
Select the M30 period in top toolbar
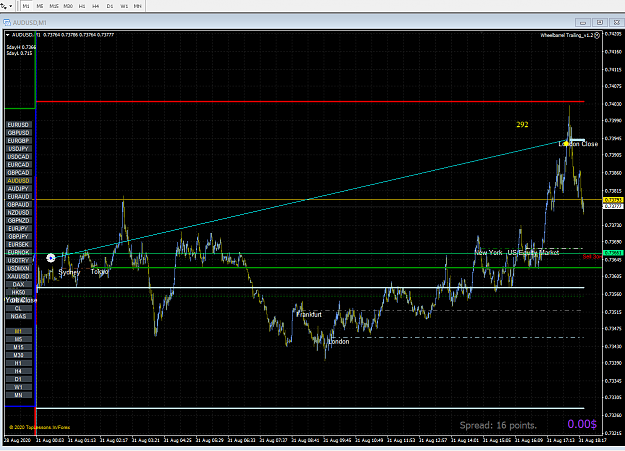point(68,6)
